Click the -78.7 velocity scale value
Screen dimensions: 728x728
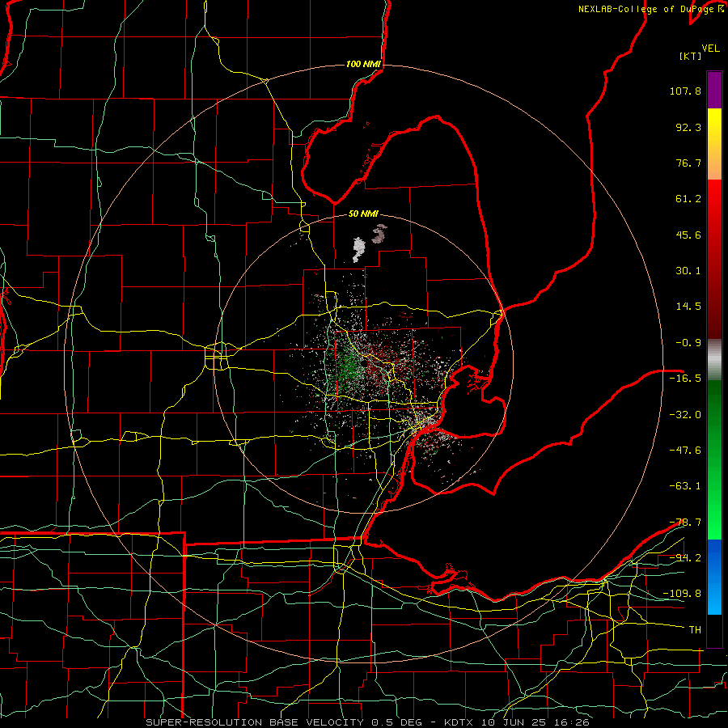[x=685, y=523]
